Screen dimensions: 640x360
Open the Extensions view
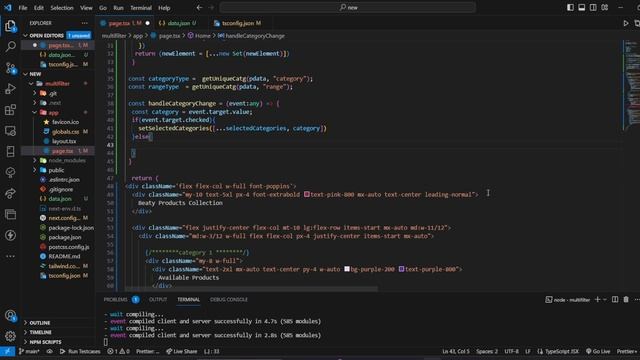(x=10, y=110)
